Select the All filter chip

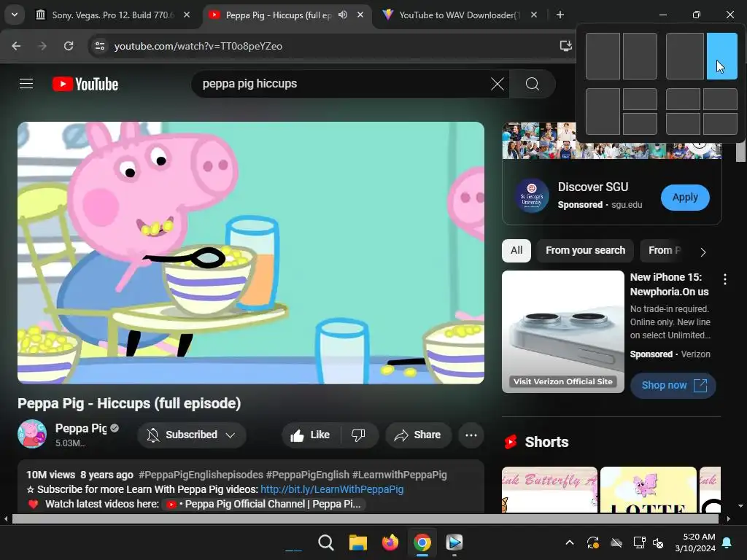[516, 251]
